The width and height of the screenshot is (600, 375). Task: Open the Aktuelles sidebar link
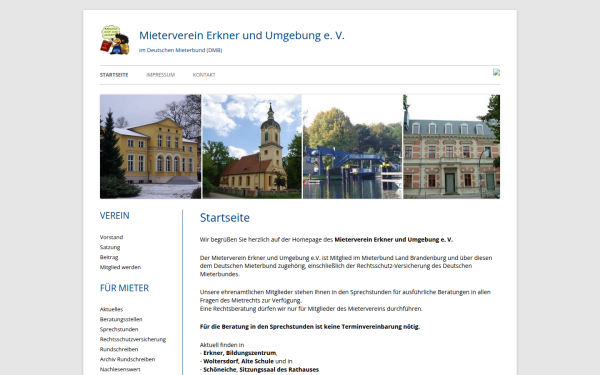(x=111, y=309)
